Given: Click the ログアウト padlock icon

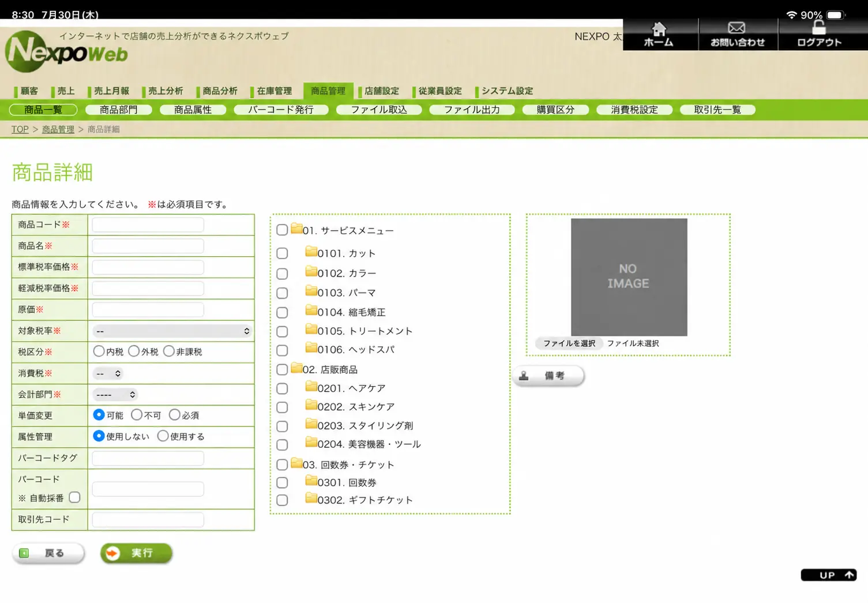Looking at the screenshot, I should click(x=818, y=28).
